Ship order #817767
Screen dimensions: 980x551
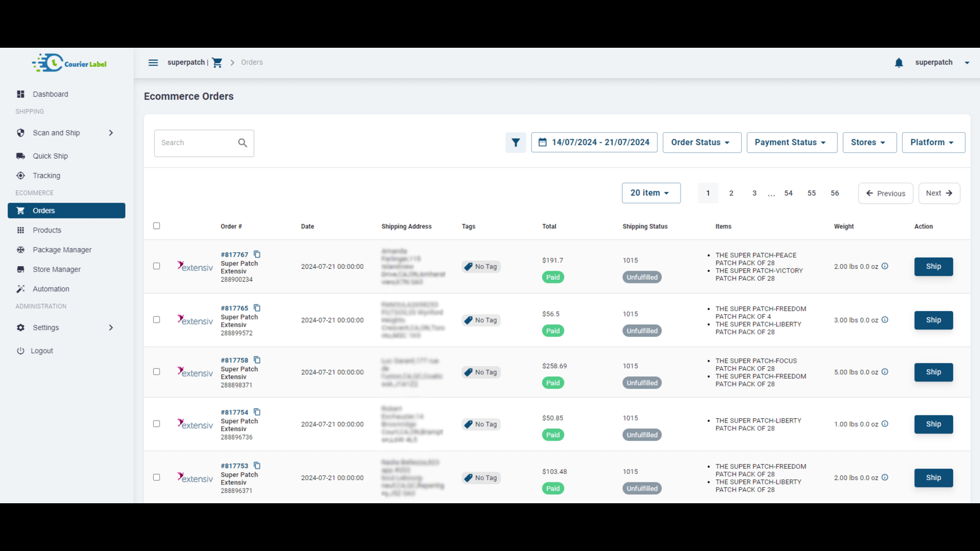pos(933,266)
